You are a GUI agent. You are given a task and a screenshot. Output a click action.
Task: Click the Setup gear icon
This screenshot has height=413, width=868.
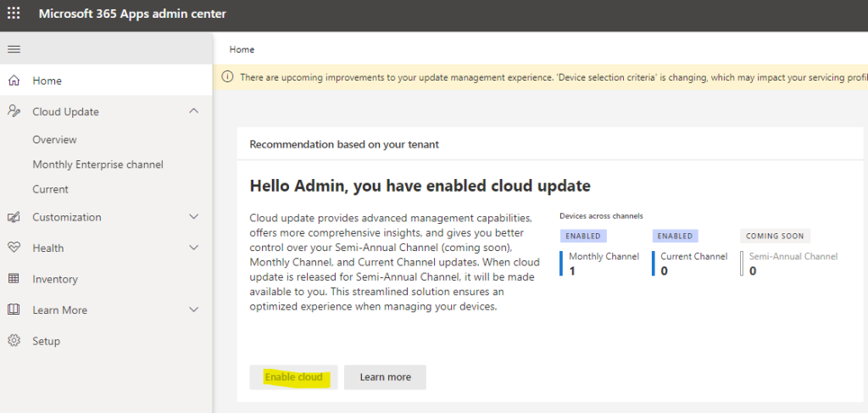click(x=14, y=340)
